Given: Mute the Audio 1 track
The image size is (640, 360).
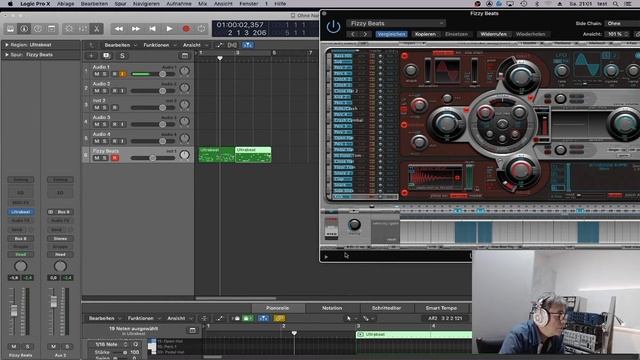Looking at the screenshot, I should 97,74.
